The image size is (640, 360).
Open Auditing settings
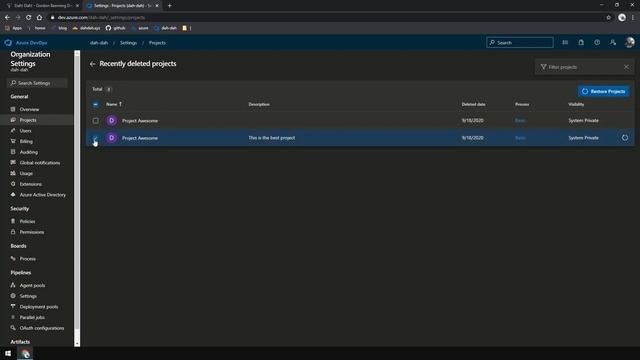pyautogui.click(x=29, y=152)
